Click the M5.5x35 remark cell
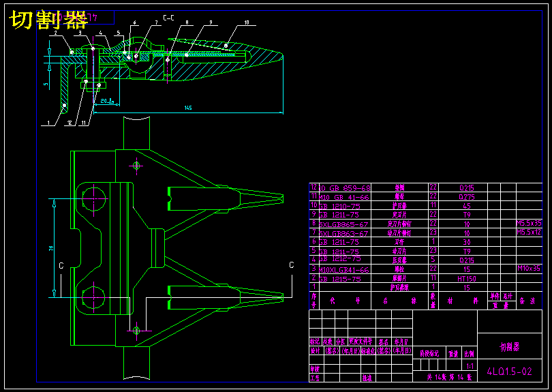The height and width of the screenshot is (392, 552). pos(529,224)
